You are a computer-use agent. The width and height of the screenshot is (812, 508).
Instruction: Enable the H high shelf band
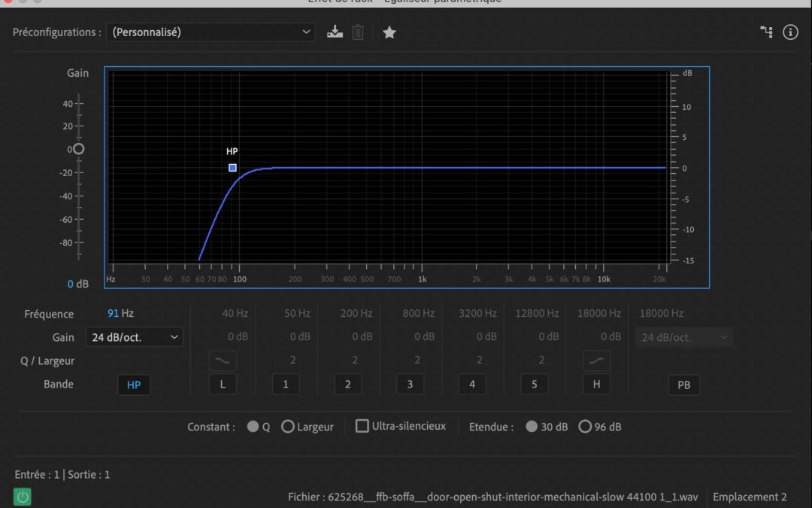[596, 384]
